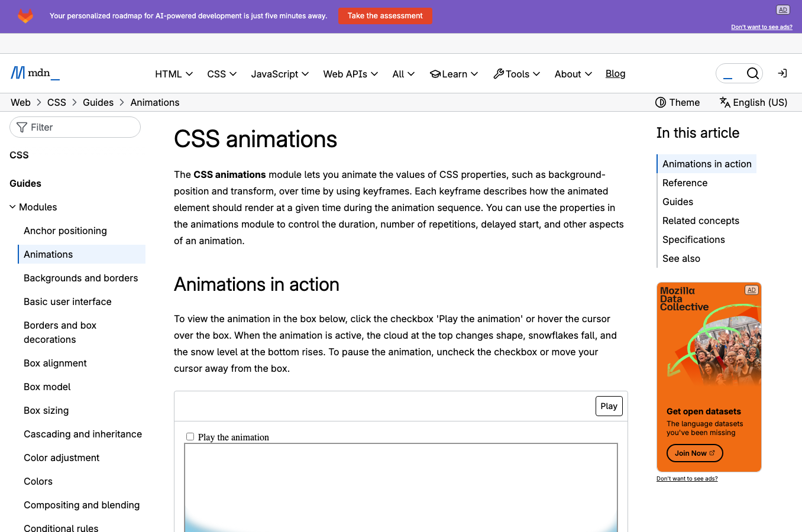Open the Blog menu item
The width and height of the screenshot is (802, 532).
pyautogui.click(x=615, y=73)
